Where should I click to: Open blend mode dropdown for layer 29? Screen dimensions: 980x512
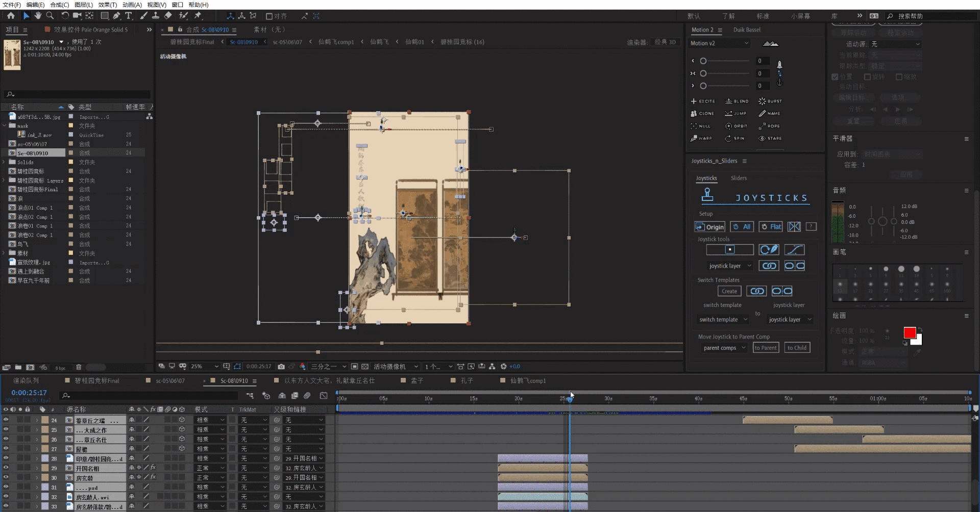[210, 468]
